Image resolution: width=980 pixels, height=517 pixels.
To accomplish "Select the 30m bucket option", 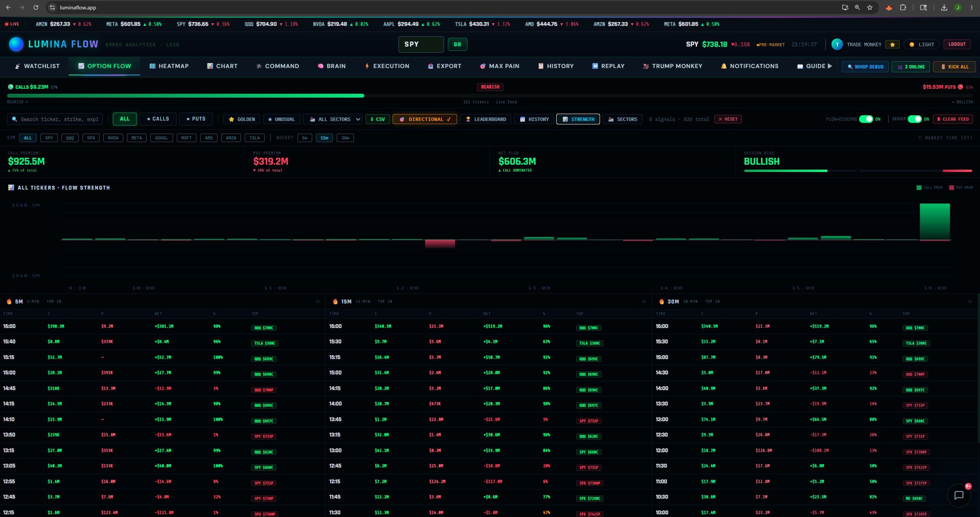I will click(x=345, y=138).
